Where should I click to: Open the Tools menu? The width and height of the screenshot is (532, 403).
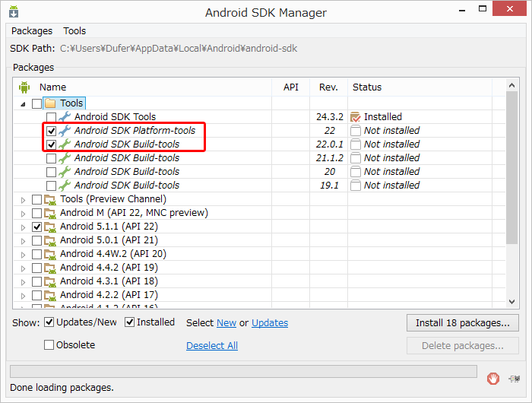[x=74, y=31]
